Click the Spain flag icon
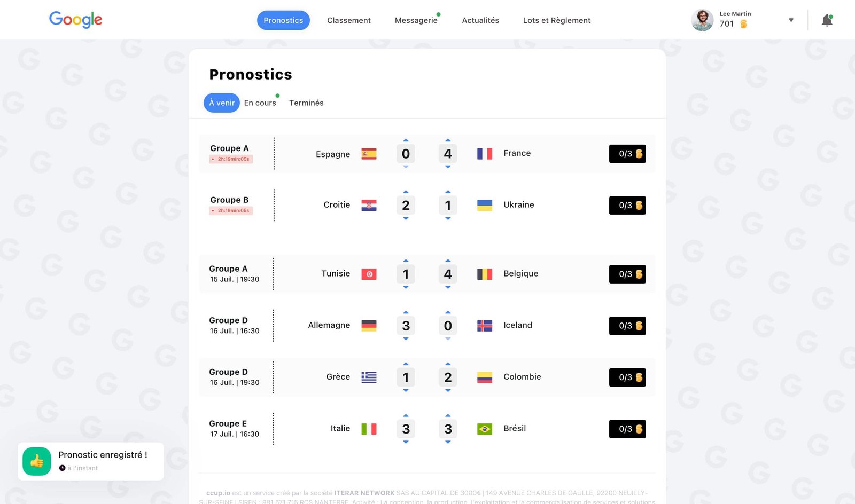Image resolution: width=855 pixels, height=504 pixels. (x=369, y=154)
